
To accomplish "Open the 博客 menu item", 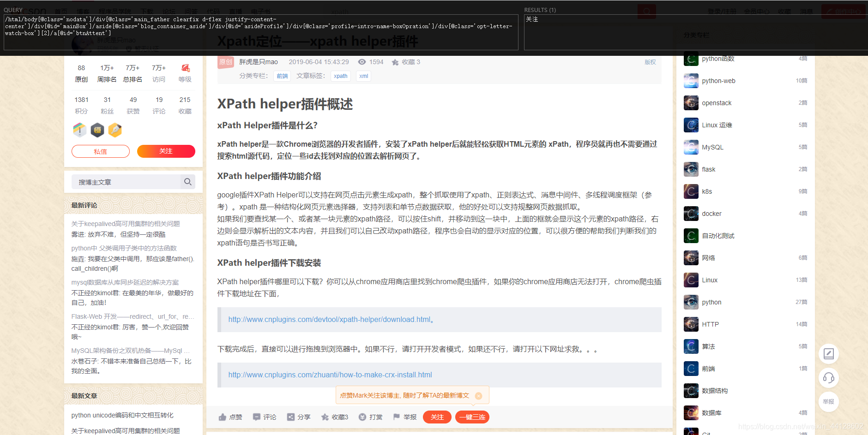I will click(84, 11).
